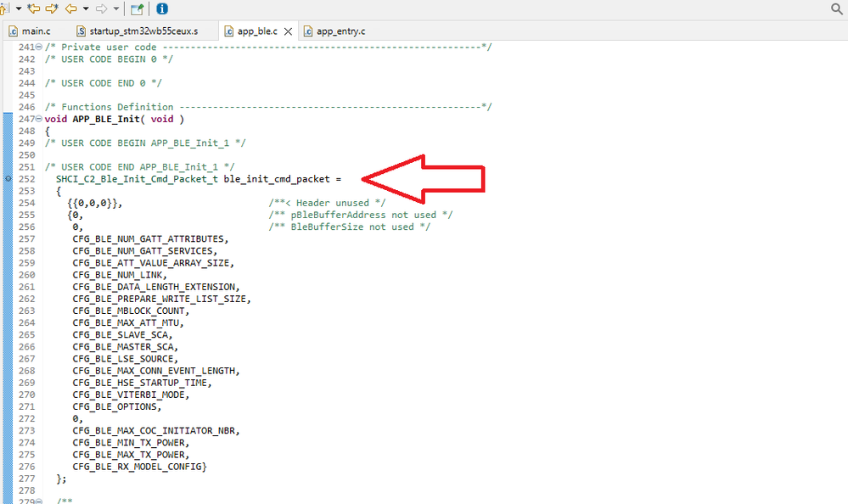Click the 'USER CODE END APP_BLE_Init_1' comment
This screenshot has height=504, width=848.
[139, 167]
